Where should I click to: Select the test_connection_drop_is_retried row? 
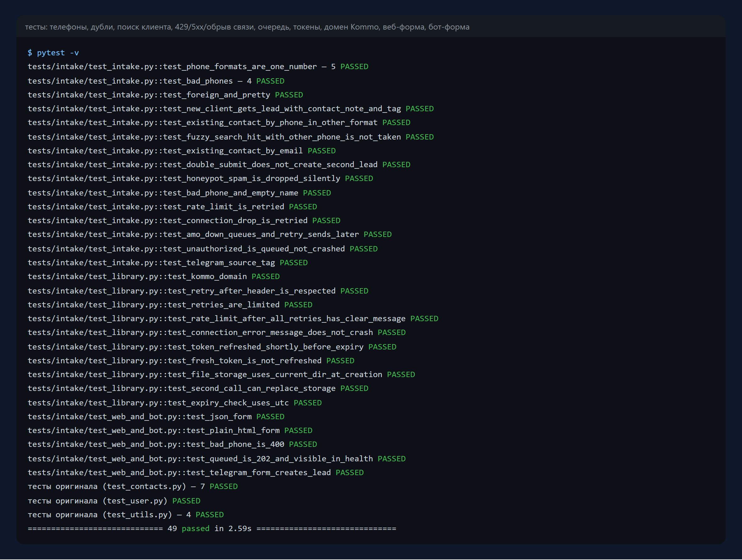coord(184,220)
